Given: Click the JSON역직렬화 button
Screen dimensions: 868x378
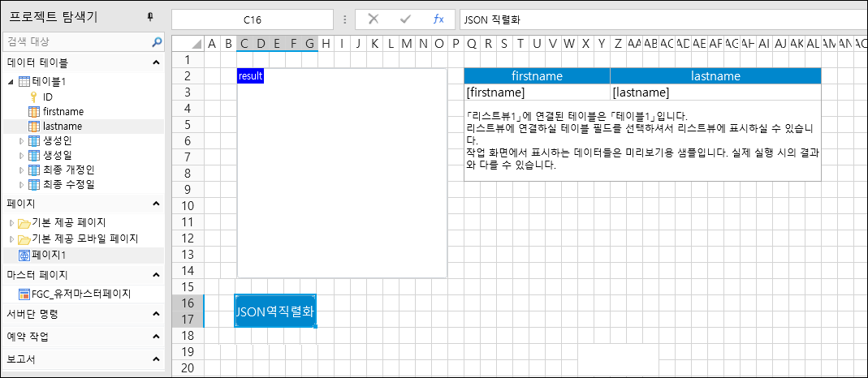Looking at the screenshot, I should click(275, 311).
